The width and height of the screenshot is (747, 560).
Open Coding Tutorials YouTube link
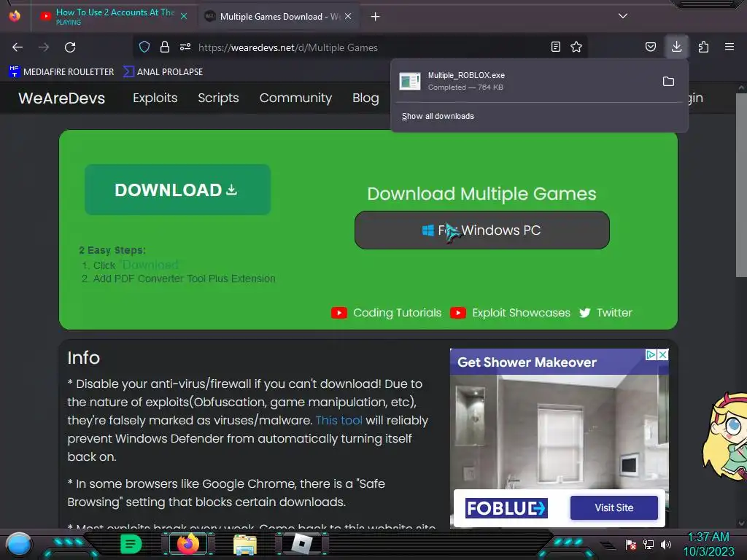click(x=387, y=313)
